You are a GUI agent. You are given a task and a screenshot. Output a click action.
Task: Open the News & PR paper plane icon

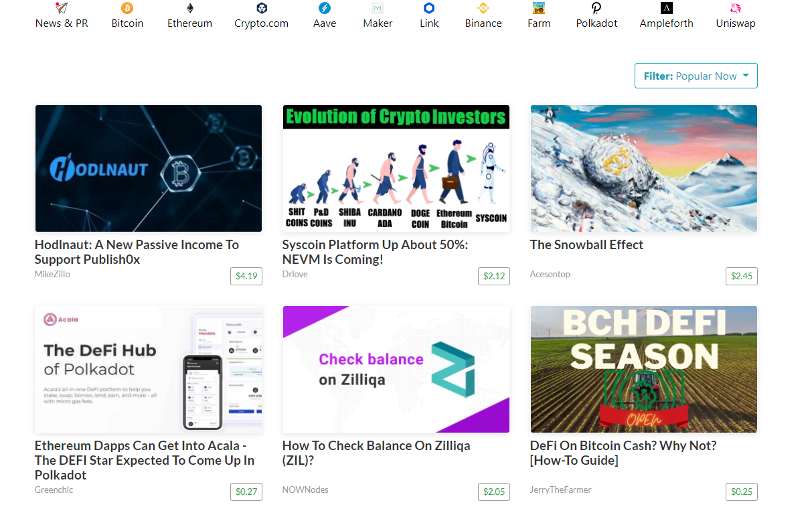[62, 8]
